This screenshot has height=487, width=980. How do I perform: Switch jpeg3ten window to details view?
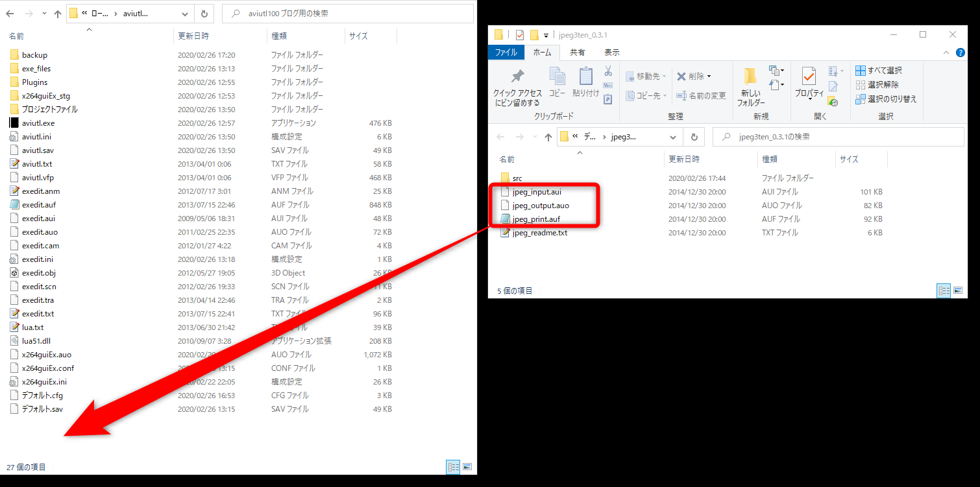tap(944, 291)
